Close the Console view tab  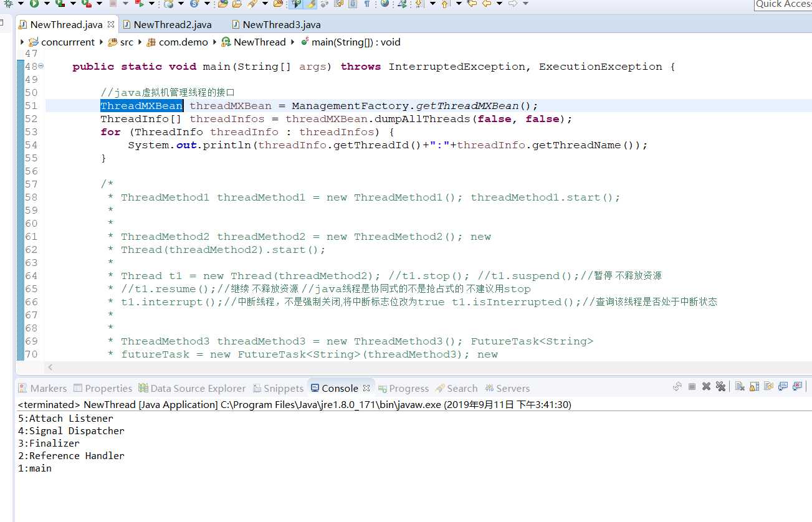click(366, 387)
